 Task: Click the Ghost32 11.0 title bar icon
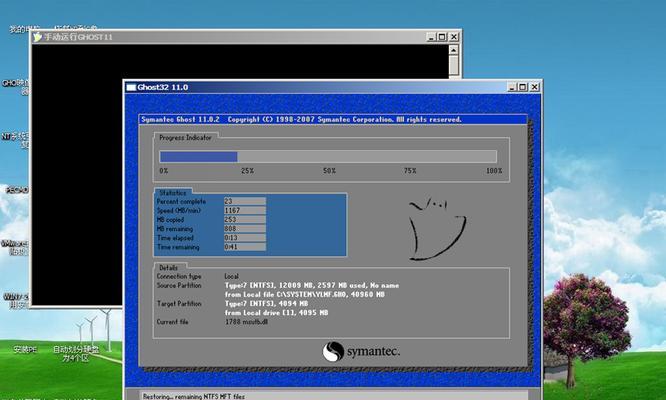pyautogui.click(x=131, y=87)
